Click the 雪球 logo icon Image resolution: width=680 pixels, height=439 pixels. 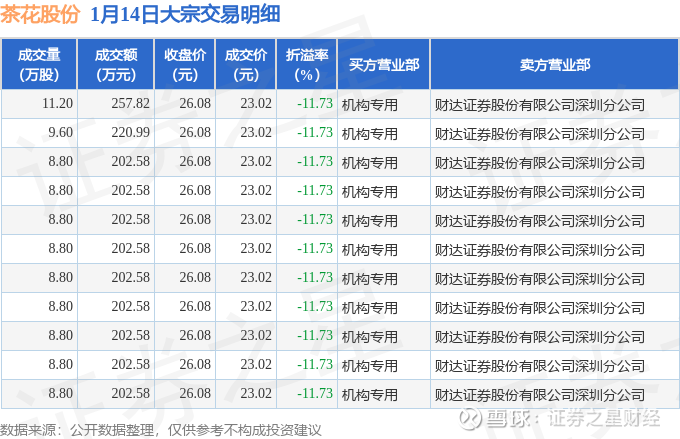click(471, 418)
